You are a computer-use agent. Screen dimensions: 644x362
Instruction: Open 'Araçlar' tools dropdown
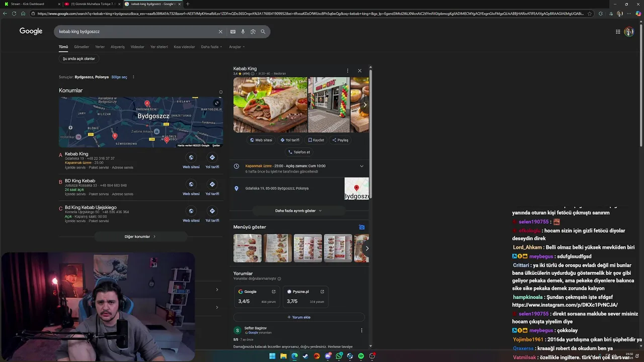pos(236,47)
